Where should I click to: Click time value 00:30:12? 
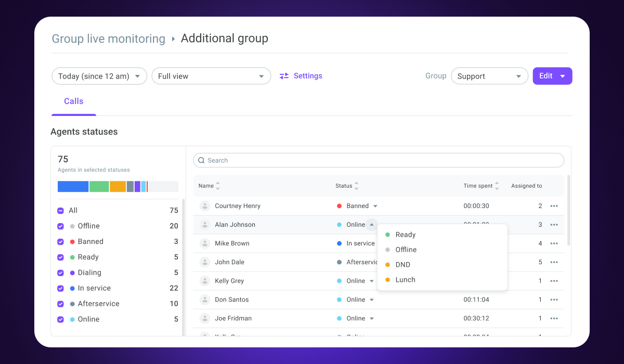(x=477, y=318)
